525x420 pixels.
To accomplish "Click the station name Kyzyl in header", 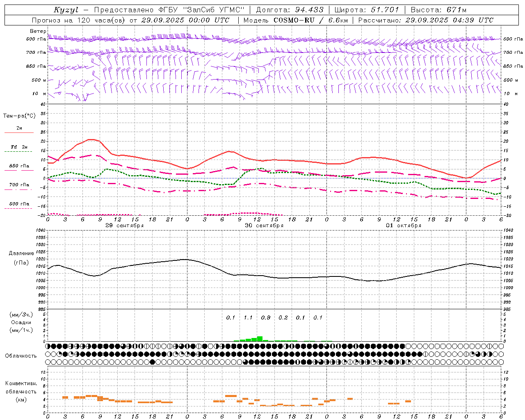I will coord(66,10).
